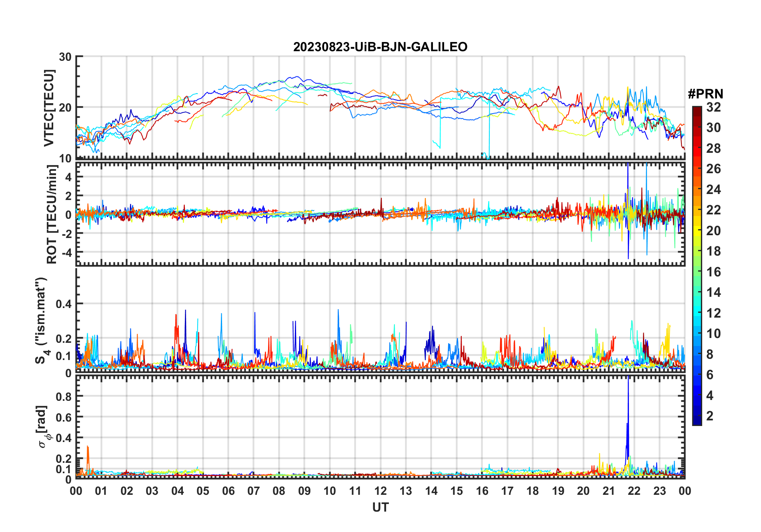The width and height of the screenshot is (761, 532).
Task: Select the 28 label on the colorbar
Action: click(713, 148)
